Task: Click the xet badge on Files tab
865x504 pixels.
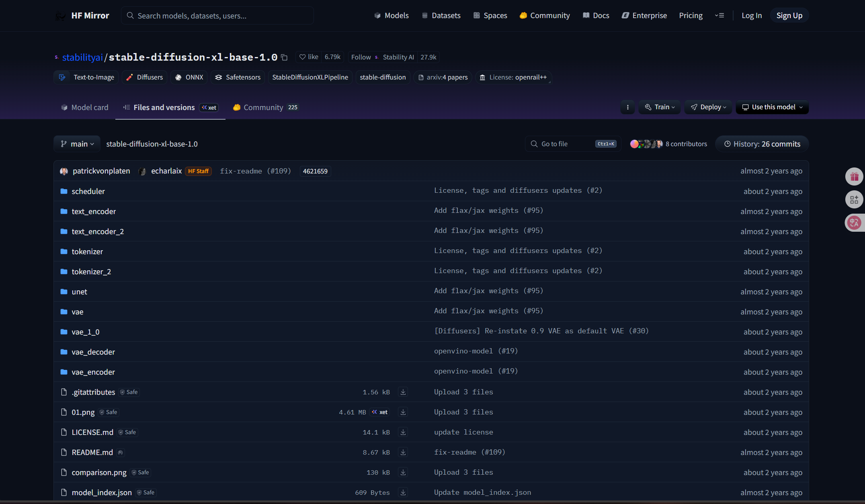Action: coord(209,108)
